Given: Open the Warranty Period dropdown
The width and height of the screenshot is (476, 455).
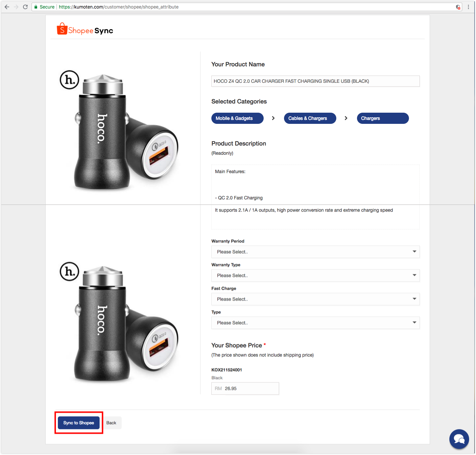Looking at the screenshot, I should coord(315,252).
